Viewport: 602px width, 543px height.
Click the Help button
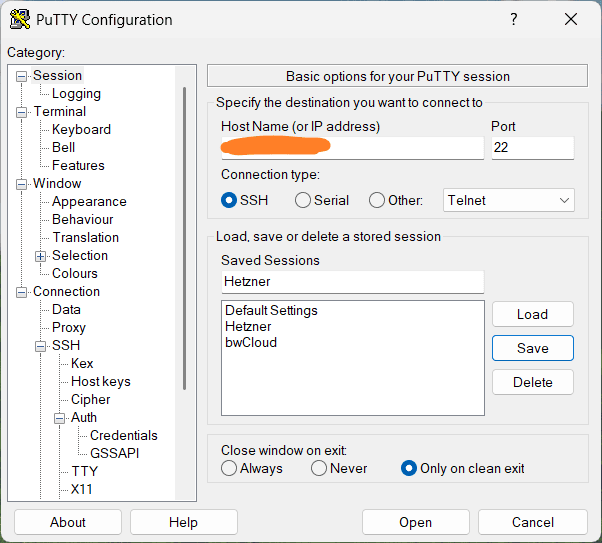[184, 522]
